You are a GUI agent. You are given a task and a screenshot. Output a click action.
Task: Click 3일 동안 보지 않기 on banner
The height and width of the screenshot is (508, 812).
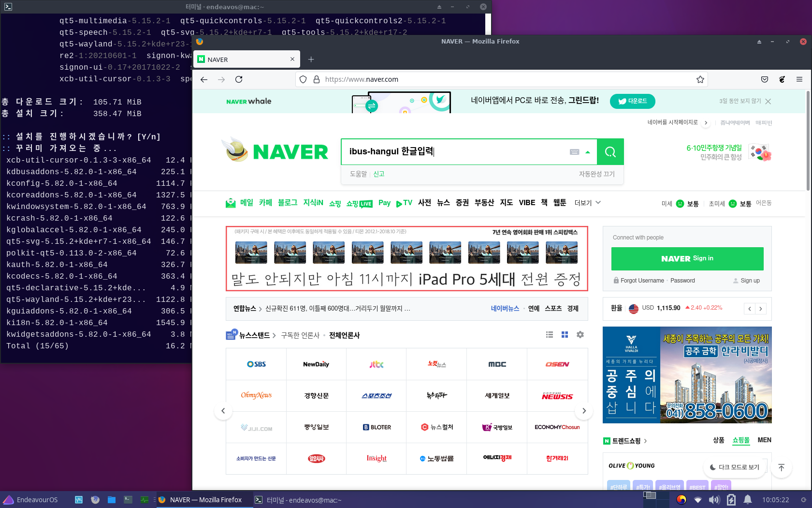(x=740, y=101)
